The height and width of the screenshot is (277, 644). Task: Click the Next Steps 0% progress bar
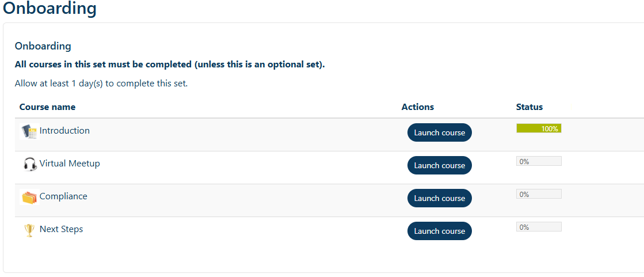pyautogui.click(x=539, y=227)
